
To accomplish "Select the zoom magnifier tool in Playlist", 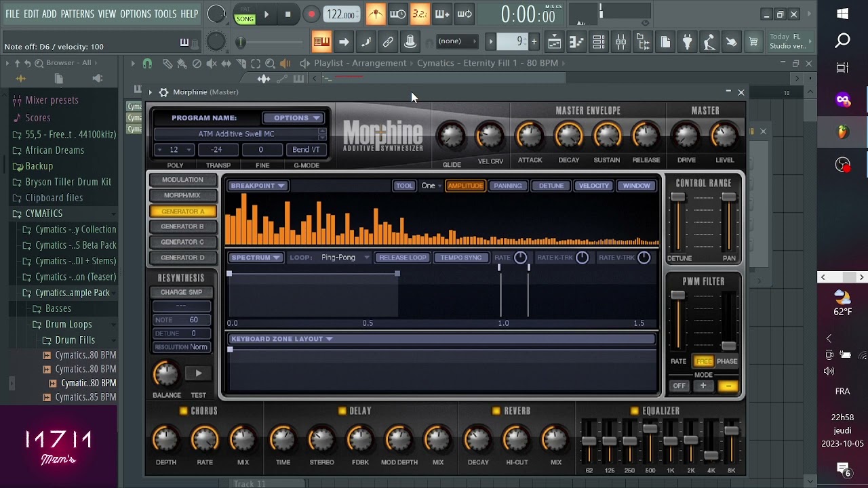I will click(x=270, y=63).
